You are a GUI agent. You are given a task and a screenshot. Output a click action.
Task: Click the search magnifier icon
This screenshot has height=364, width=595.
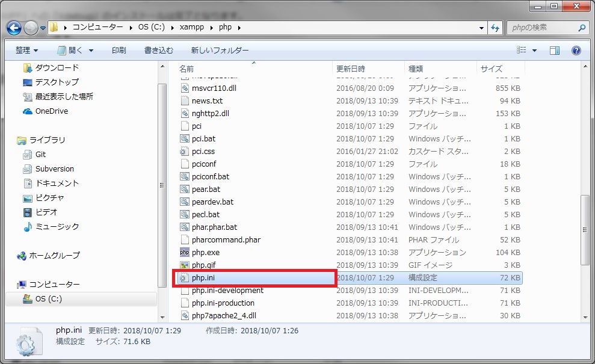click(581, 28)
